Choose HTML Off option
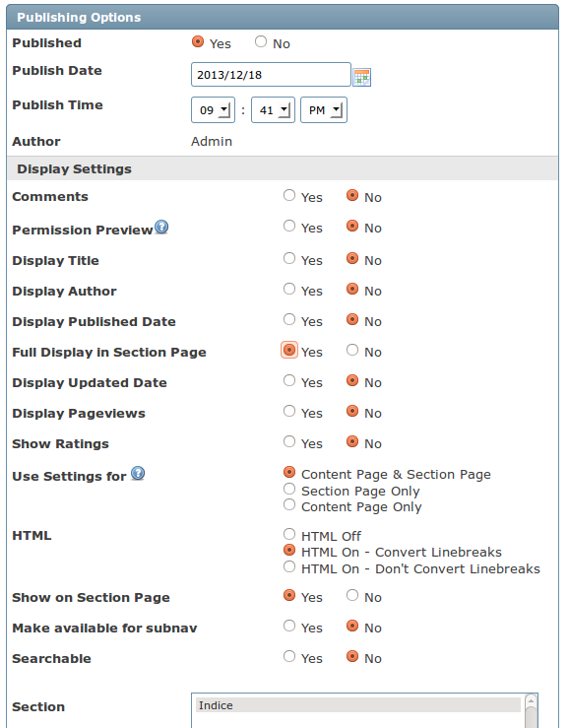The width and height of the screenshot is (569, 728). (x=289, y=534)
